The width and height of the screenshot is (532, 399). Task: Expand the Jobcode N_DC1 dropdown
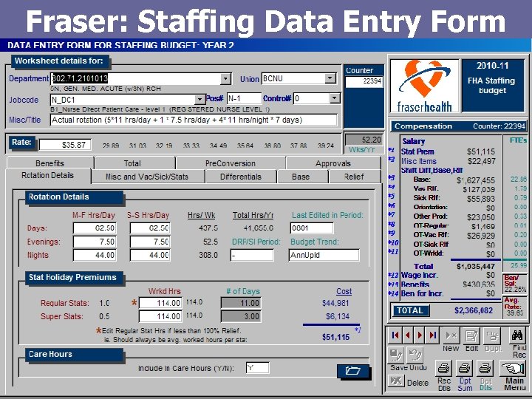[x=199, y=100]
